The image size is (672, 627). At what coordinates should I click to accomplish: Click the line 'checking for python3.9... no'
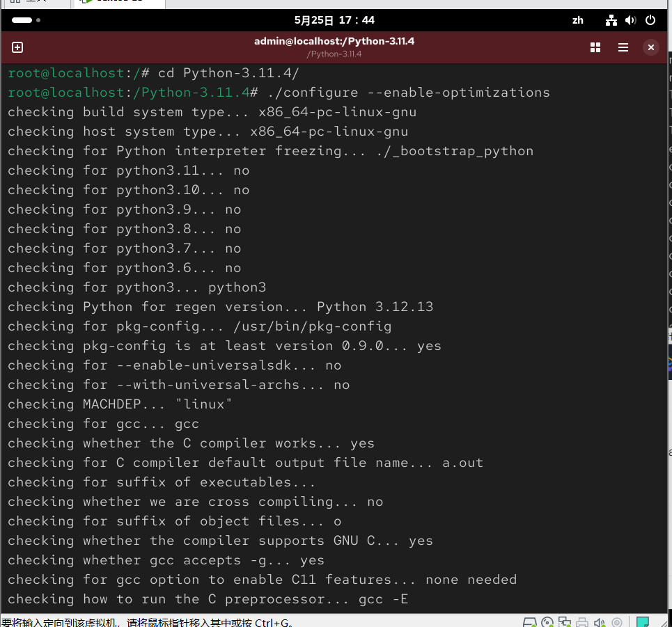[x=124, y=209]
